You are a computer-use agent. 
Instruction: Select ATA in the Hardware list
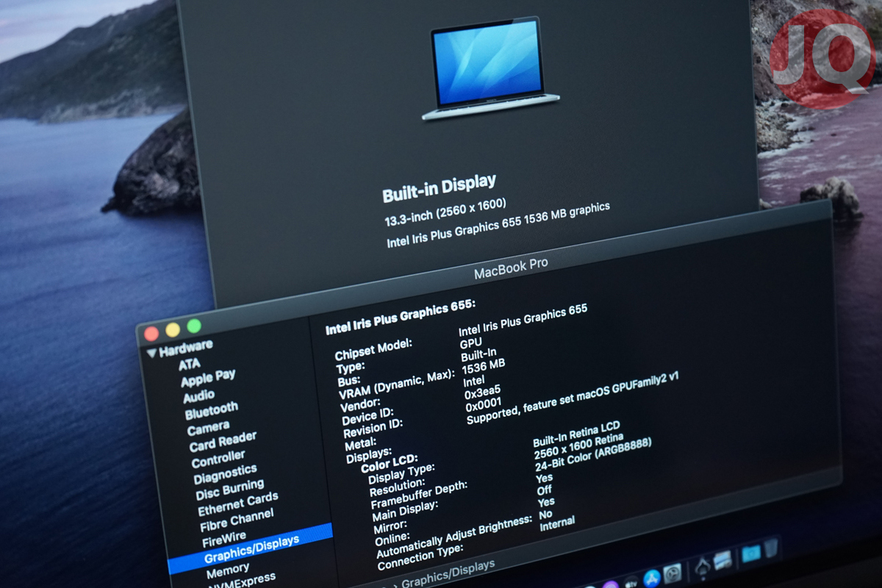[x=189, y=363]
